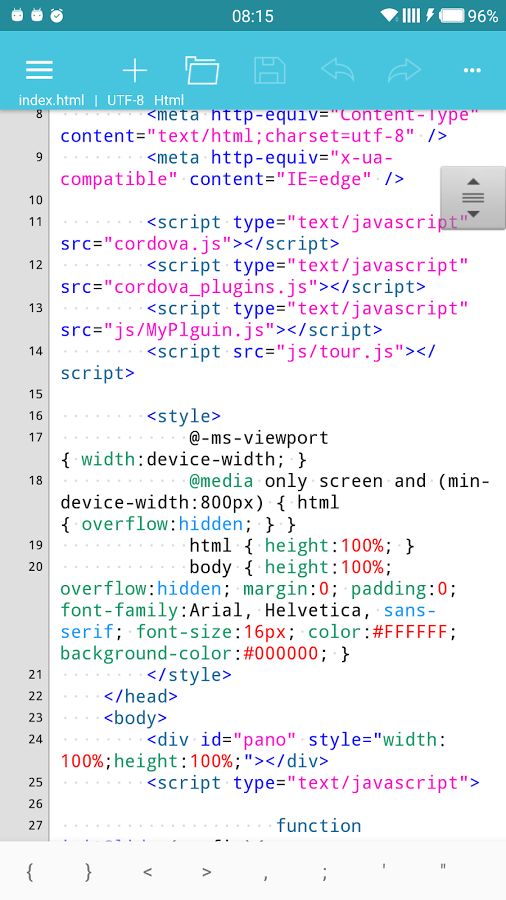Change the UTF-8 encoding label
Image resolution: width=506 pixels, height=900 pixels.
click(x=125, y=100)
